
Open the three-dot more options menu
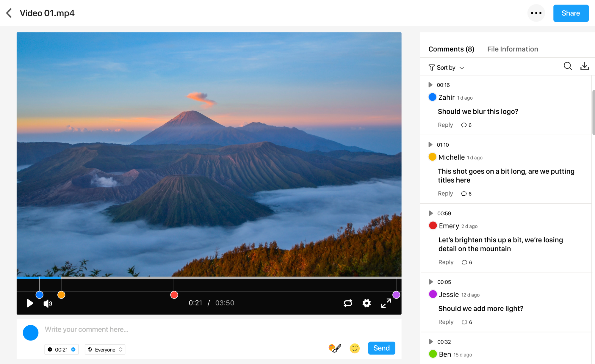tap(536, 13)
